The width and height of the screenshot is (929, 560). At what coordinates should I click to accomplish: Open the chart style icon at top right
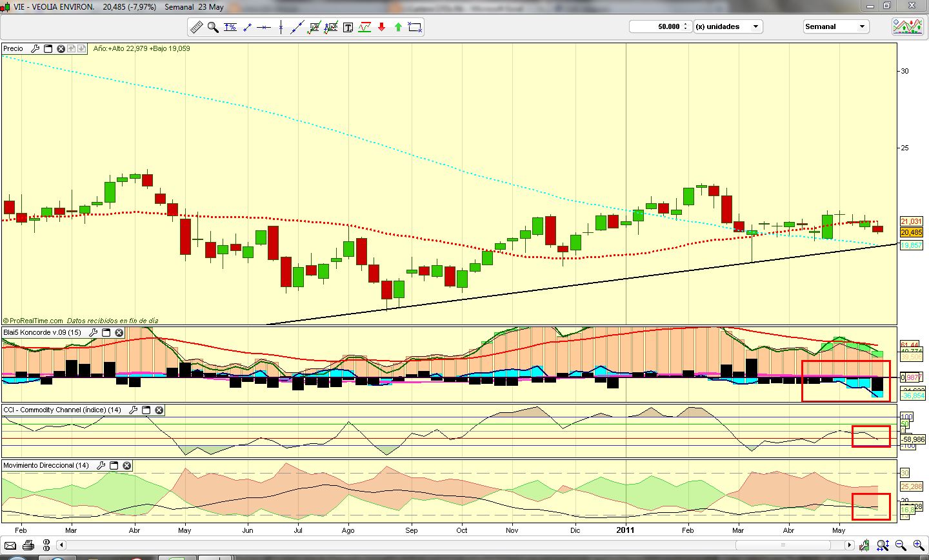coord(908,26)
